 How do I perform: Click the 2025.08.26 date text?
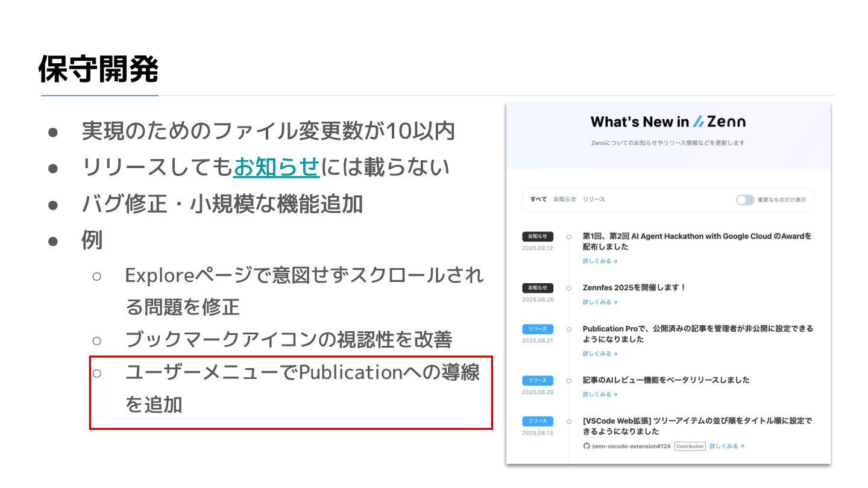(538, 299)
